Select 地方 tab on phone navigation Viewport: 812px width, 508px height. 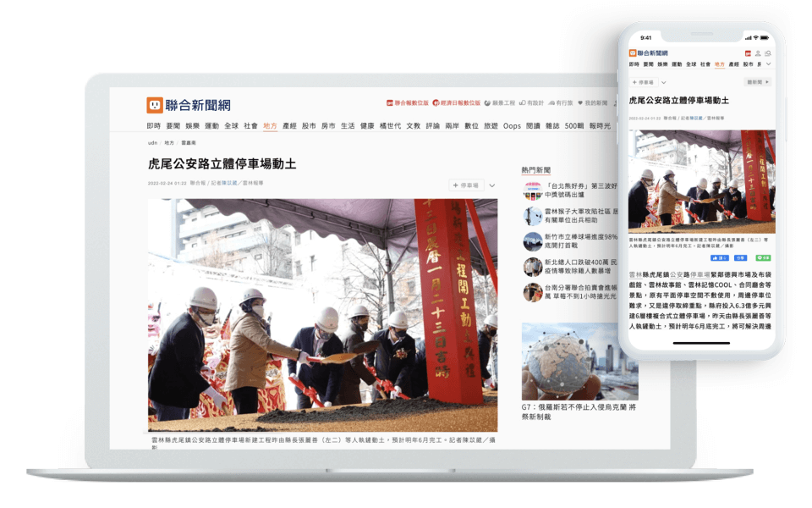(720, 64)
